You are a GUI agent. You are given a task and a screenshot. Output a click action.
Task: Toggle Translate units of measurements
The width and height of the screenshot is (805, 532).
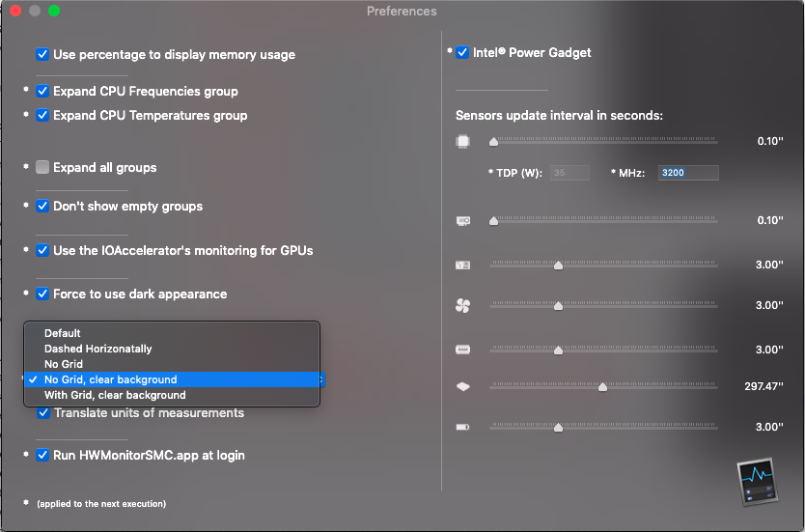[43, 413]
